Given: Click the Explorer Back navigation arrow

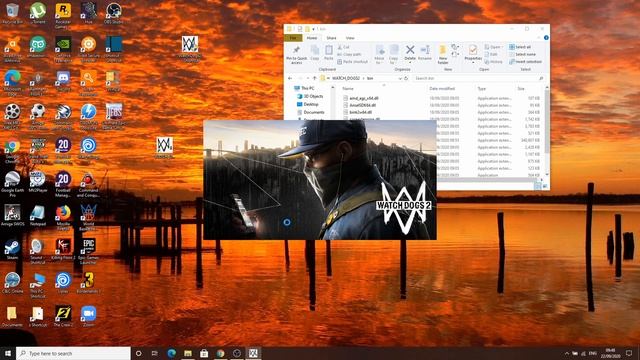Looking at the screenshot, I should [290, 78].
